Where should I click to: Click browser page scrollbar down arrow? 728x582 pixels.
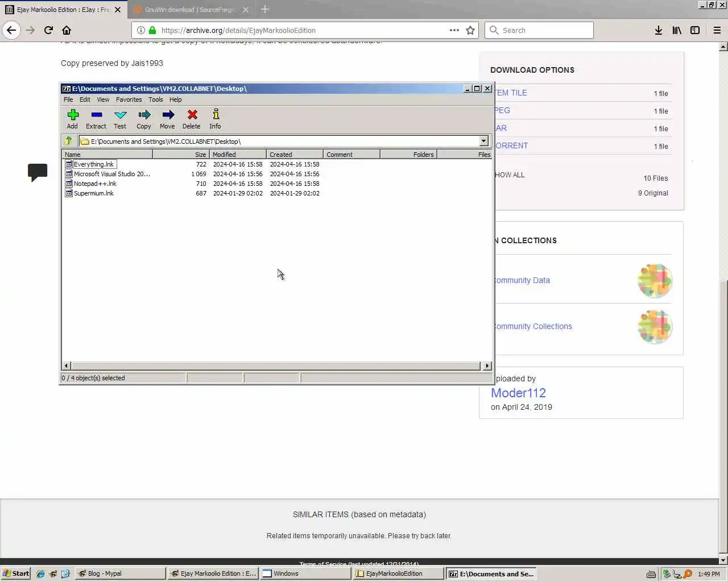[723, 561]
